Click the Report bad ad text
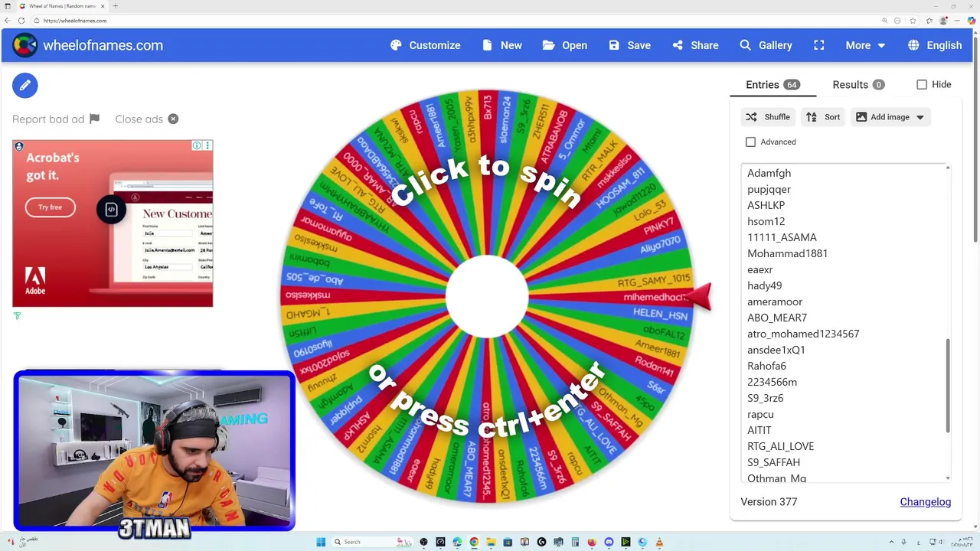This screenshot has height=551, width=980. tap(48, 119)
